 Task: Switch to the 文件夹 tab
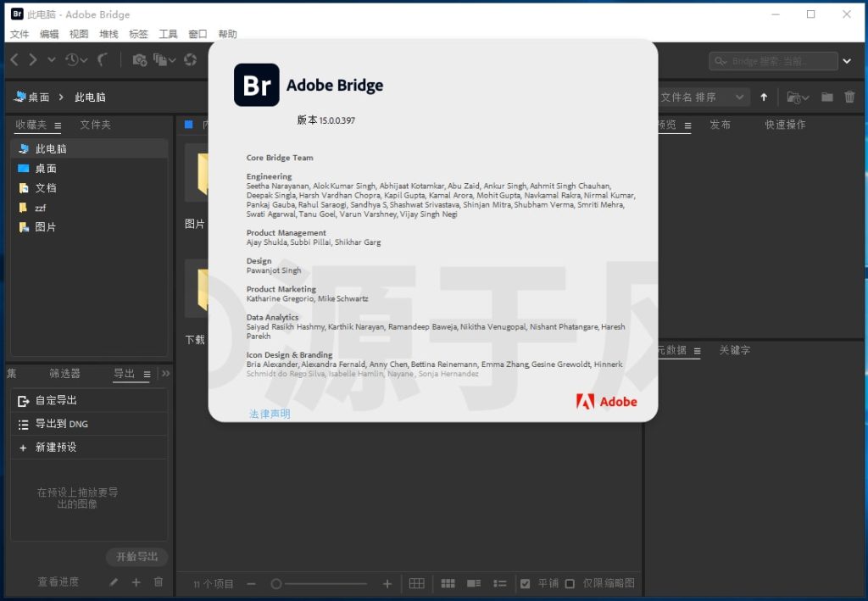click(x=95, y=125)
